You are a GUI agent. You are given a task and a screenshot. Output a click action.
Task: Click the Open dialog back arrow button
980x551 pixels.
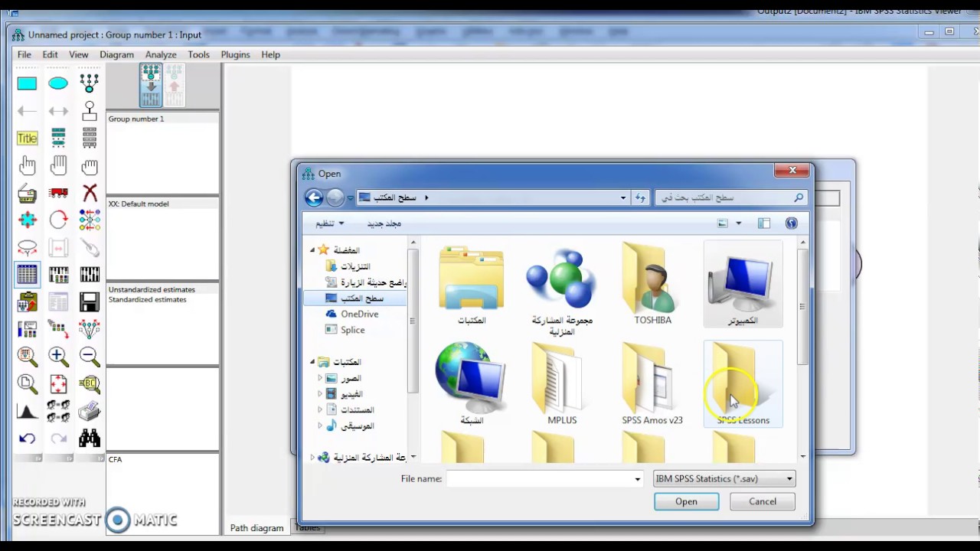coord(314,197)
